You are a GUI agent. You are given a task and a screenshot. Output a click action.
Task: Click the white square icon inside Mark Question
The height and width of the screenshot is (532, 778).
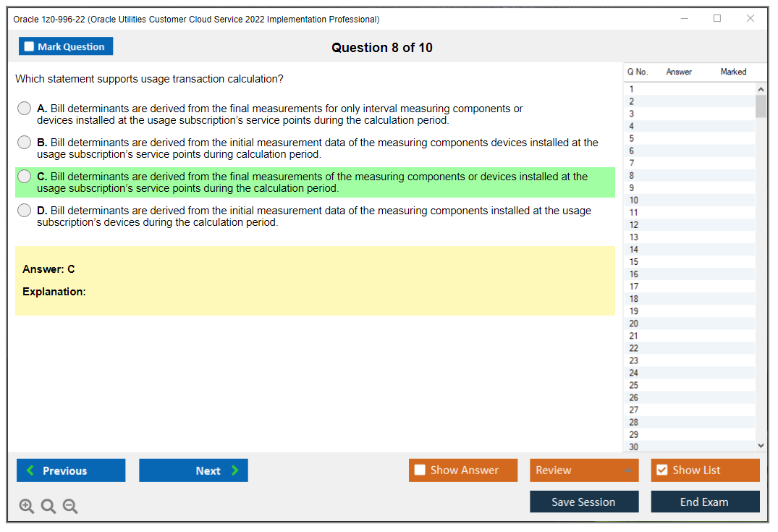coord(29,46)
